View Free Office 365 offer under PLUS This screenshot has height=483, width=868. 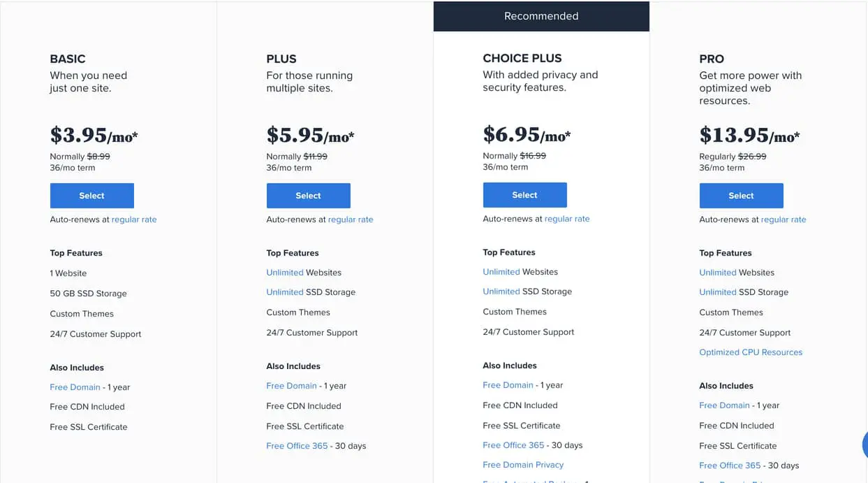tap(297, 445)
